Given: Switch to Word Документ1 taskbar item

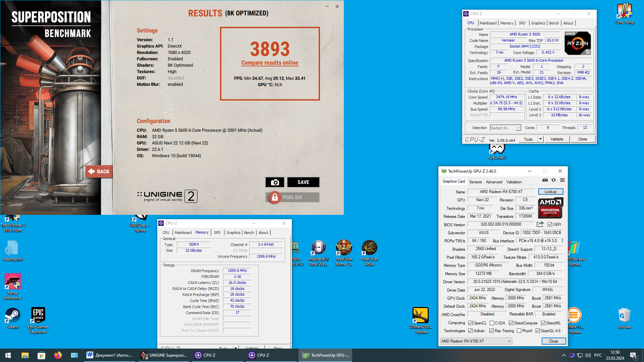Looking at the screenshot, I should pyautogui.click(x=110, y=355).
